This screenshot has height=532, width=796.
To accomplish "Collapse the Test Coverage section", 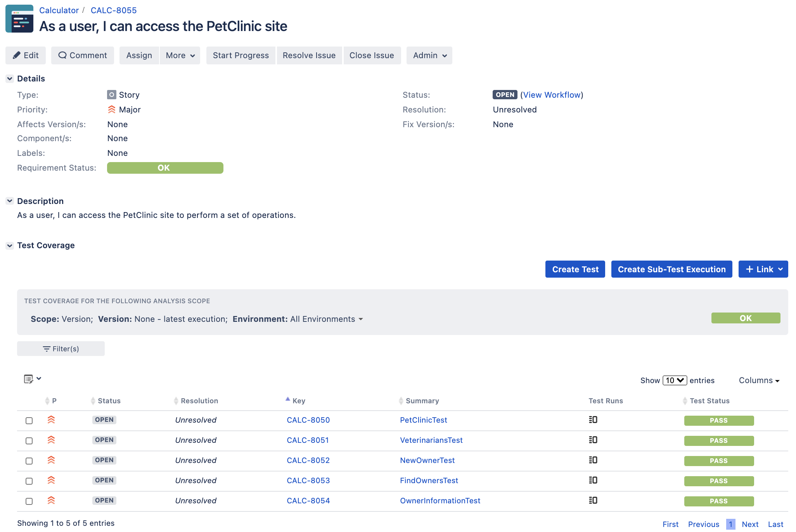I will 10,245.
